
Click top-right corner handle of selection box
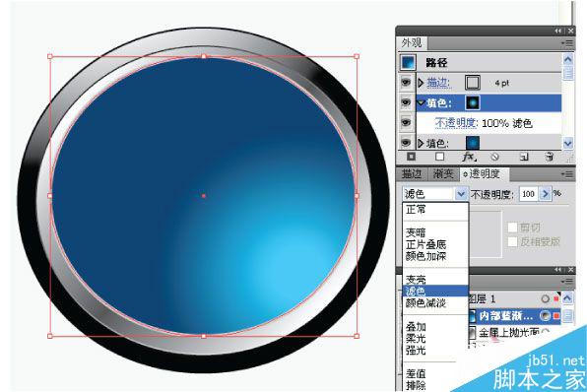pos(357,56)
